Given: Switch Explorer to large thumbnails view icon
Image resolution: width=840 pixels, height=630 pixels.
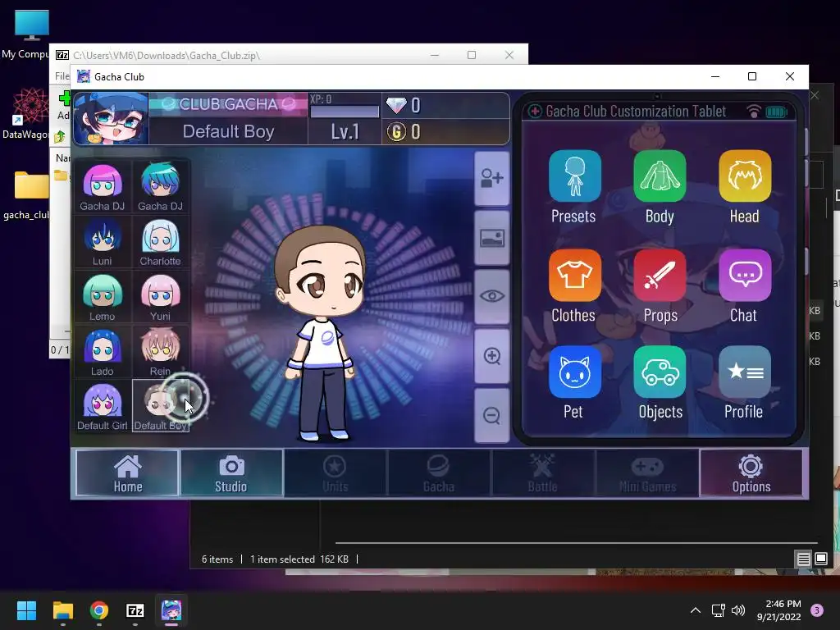Looking at the screenshot, I should coord(821,559).
